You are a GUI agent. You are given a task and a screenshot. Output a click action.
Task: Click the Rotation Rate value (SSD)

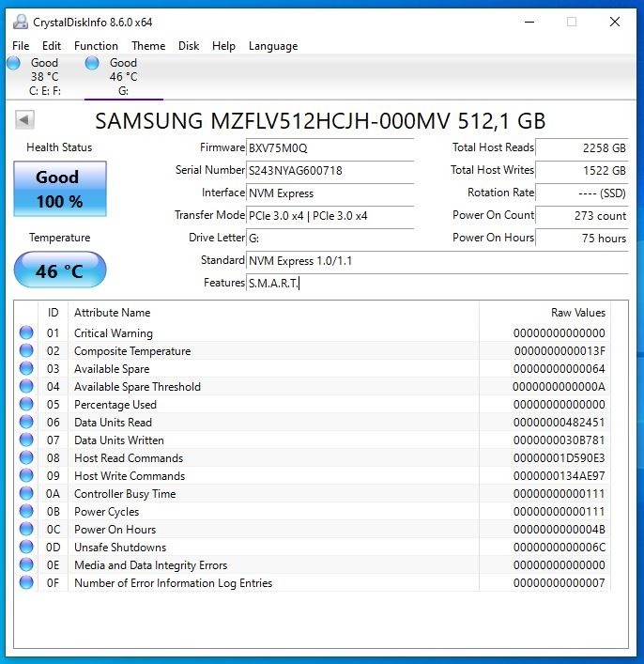point(582,193)
